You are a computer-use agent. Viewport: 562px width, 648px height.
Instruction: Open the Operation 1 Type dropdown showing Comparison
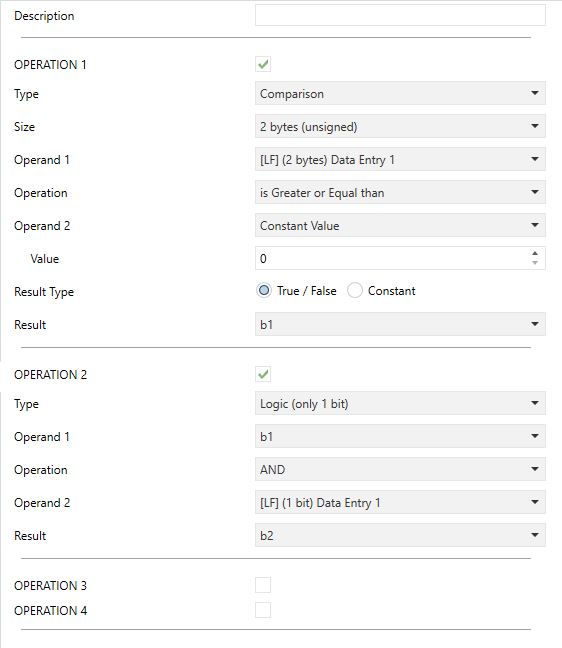click(x=400, y=93)
